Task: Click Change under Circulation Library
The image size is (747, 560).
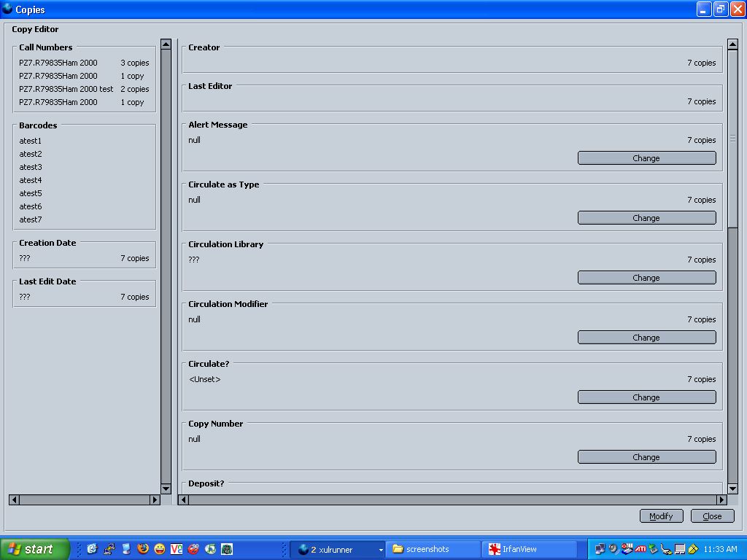Action: pos(646,278)
